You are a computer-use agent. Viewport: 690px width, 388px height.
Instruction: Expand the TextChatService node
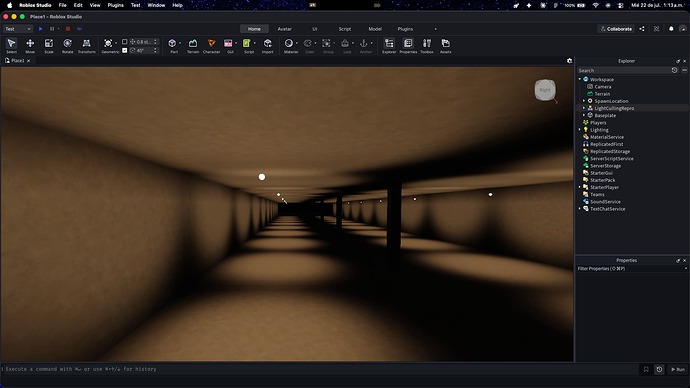(x=580, y=209)
